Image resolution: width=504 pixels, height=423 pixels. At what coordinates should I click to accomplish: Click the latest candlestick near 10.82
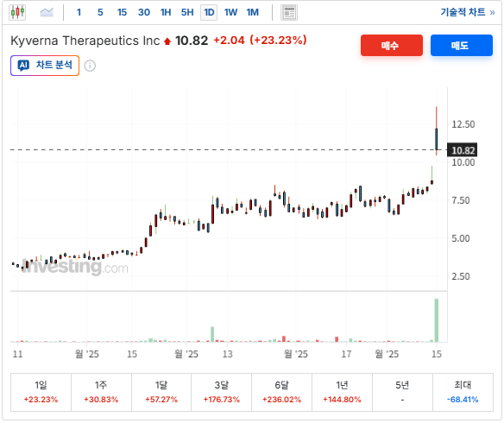click(437, 139)
